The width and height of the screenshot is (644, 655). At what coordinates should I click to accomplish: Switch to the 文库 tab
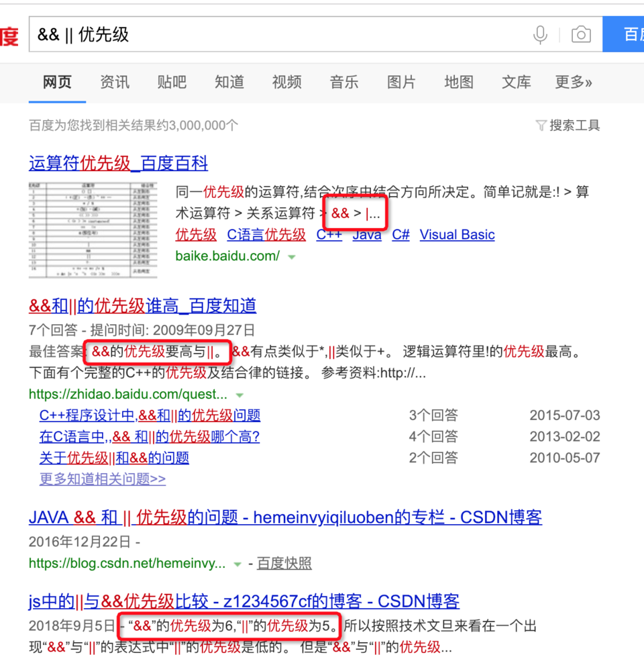point(516,83)
